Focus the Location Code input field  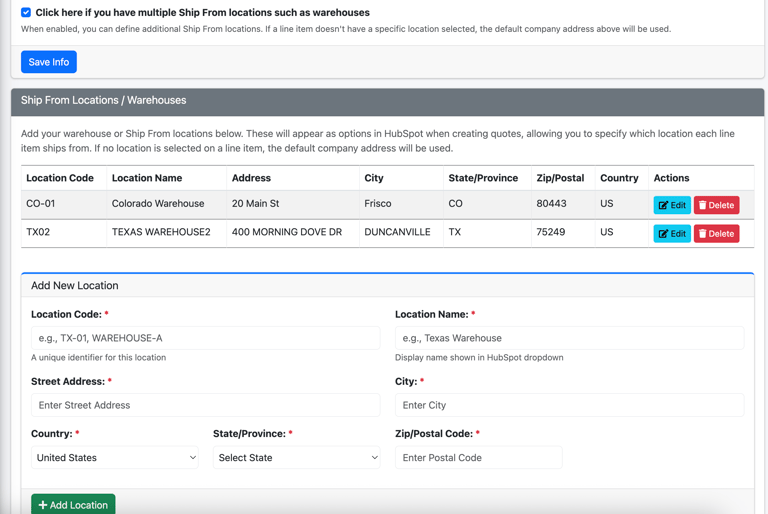click(205, 338)
